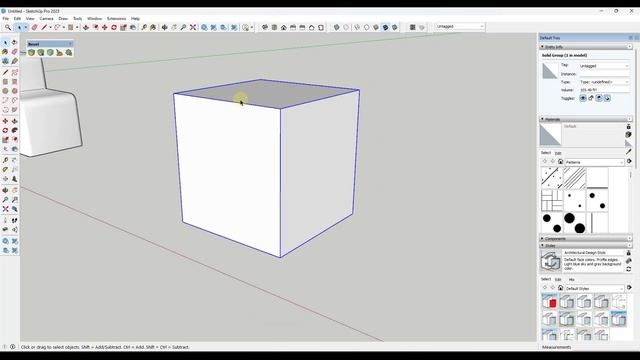The height and width of the screenshot is (360, 640).
Task: Open the Help menu
Action: coord(135,18)
